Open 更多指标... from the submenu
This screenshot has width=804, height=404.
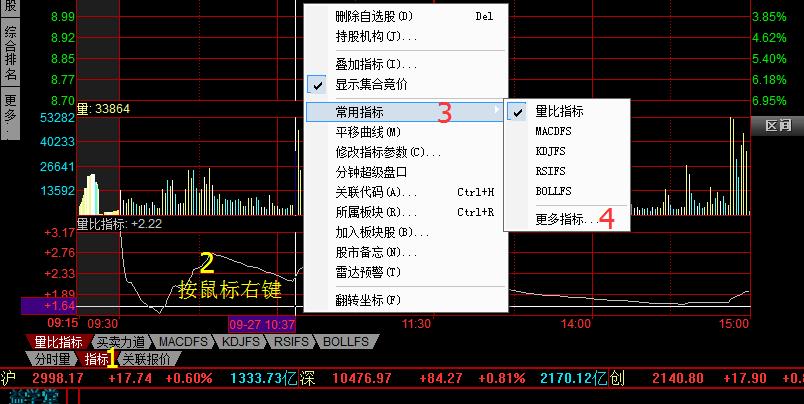[566, 219]
